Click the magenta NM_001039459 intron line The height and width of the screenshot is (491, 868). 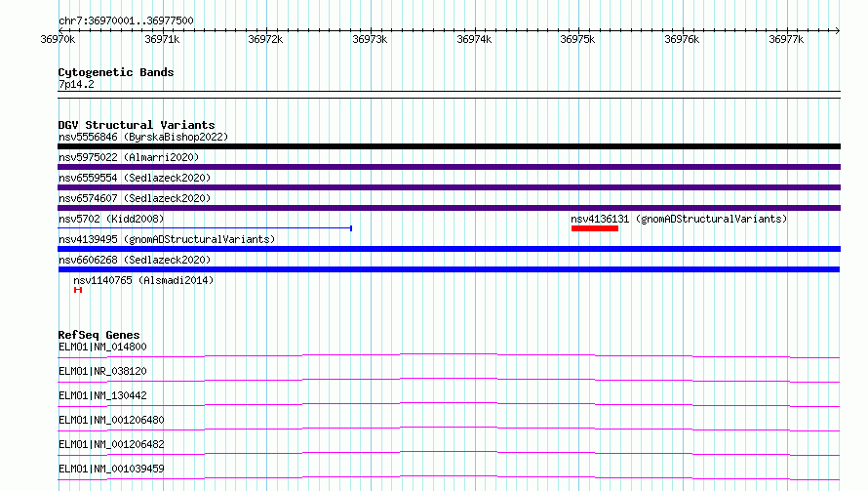(x=449, y=477)
